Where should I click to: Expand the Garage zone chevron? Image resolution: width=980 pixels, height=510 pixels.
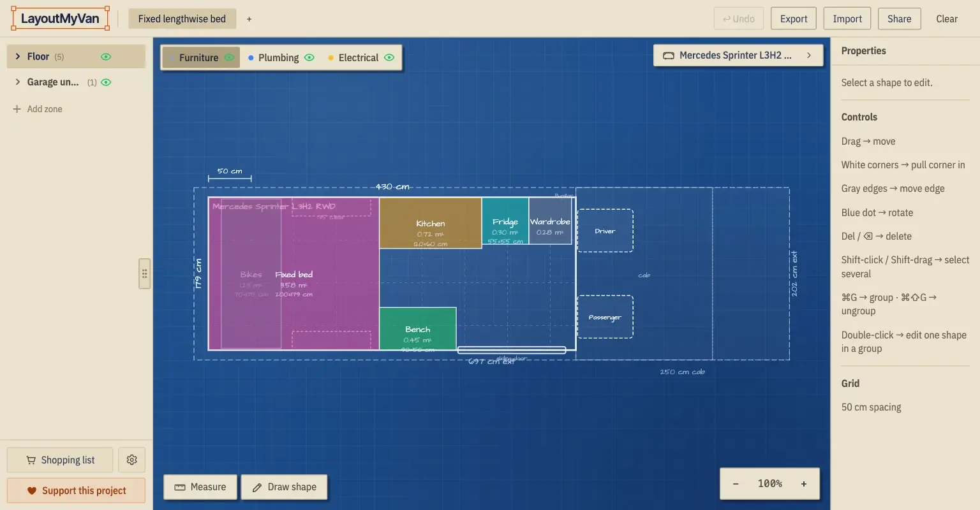(17, 82)
